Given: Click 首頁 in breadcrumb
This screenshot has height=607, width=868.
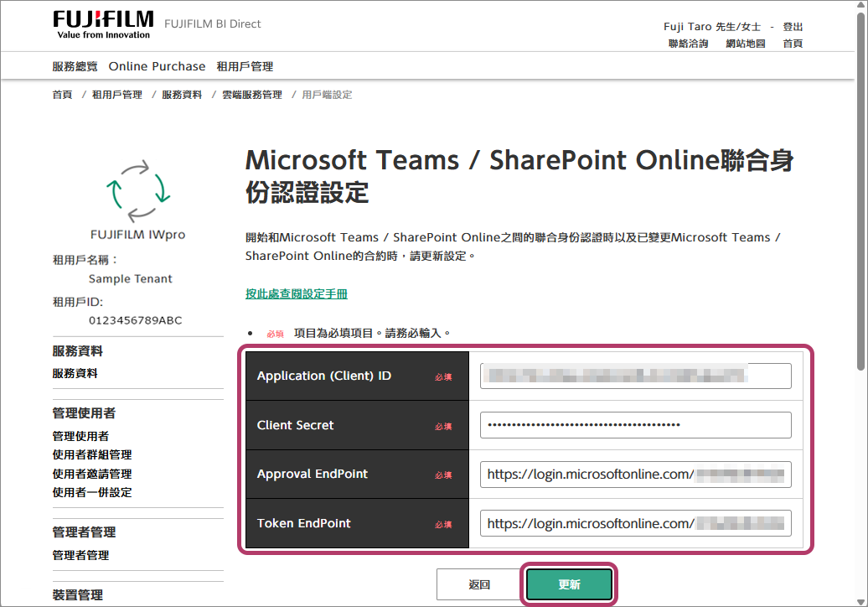Looking at the screenshot, I should pyautogui.click(x=62, y=95).
